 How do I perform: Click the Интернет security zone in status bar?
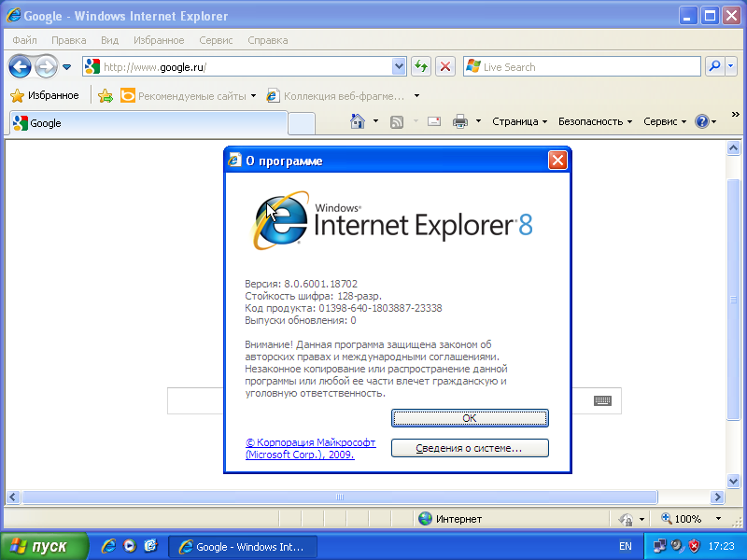pos(450,519)
